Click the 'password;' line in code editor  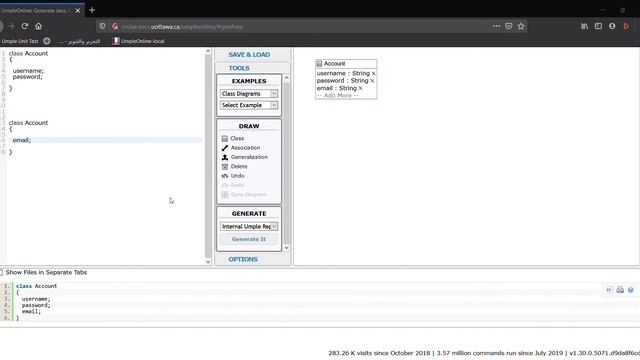pyautogui.click(x=27, y=77)
